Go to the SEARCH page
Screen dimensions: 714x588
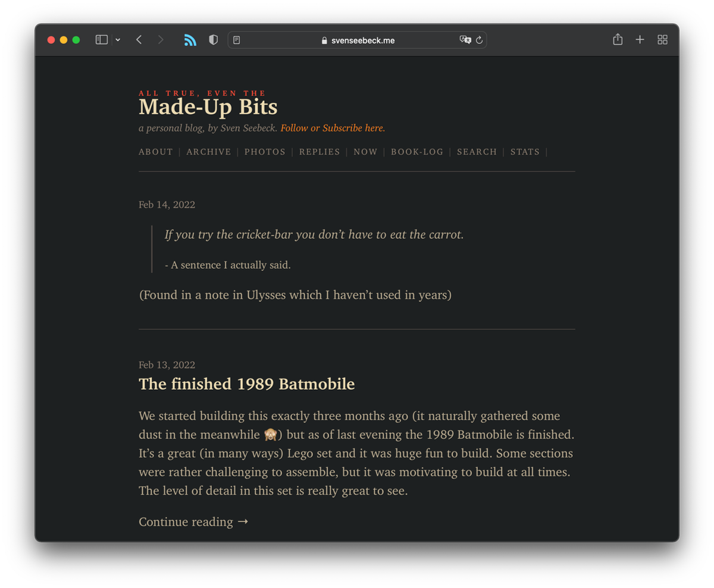[x=477, y=152]
